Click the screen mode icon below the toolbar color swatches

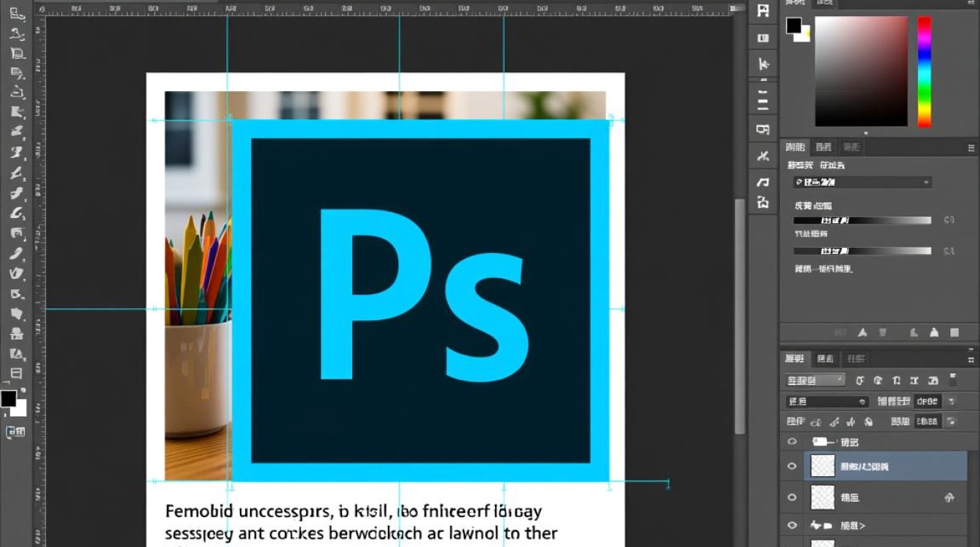click(x=15, y=432)
